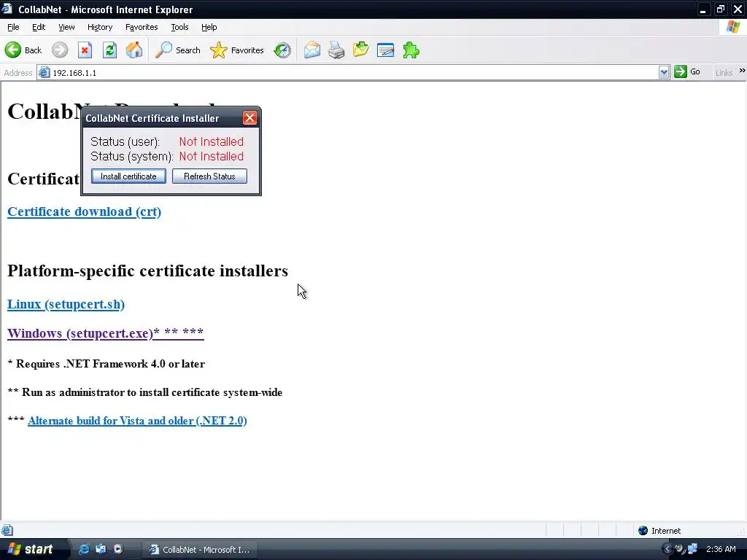Click the Back arrow toolbar icon

click(x=13, y=50)
